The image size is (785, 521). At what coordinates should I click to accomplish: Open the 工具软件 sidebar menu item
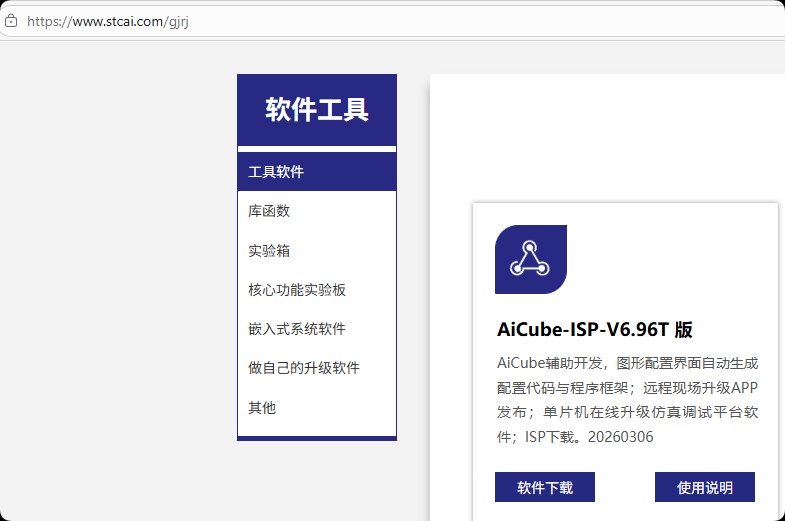[x=317, y=172]
